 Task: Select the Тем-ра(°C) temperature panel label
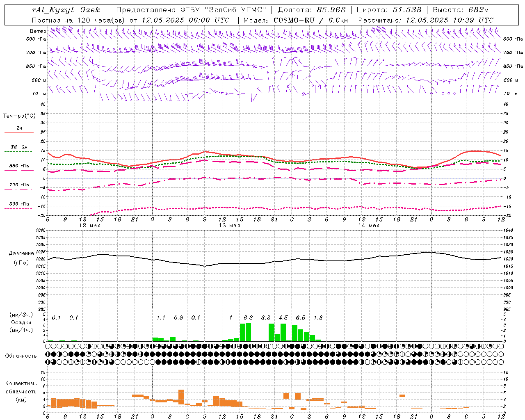click(x=19, y=116)
